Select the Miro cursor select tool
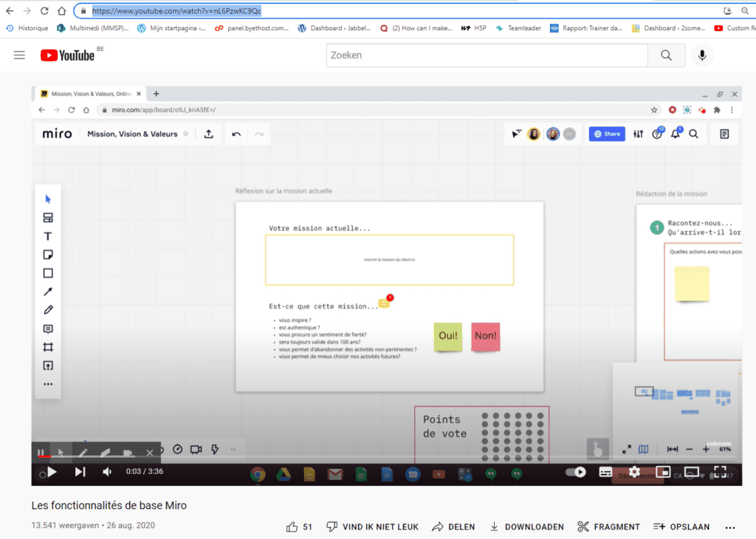This screenshot has height=539, width=756. click(48, 199)
